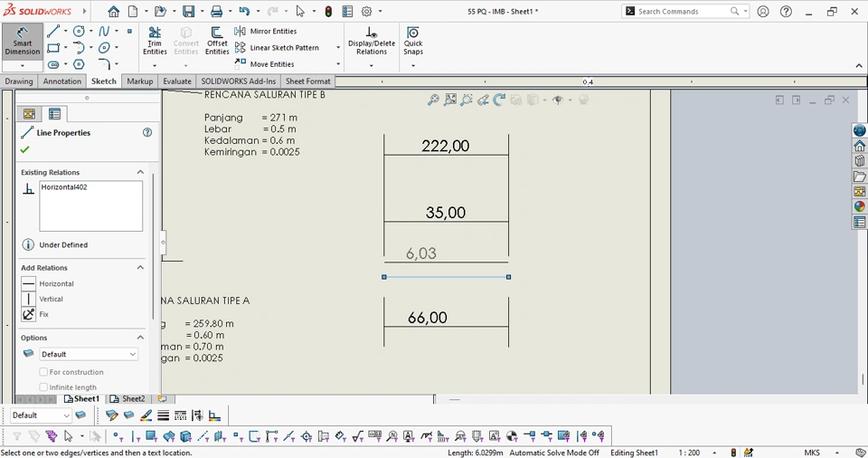Toggle Filter Solid Bodies selection filter
Viewport: 868px width, 458px height.
click(x=185, y=436)
